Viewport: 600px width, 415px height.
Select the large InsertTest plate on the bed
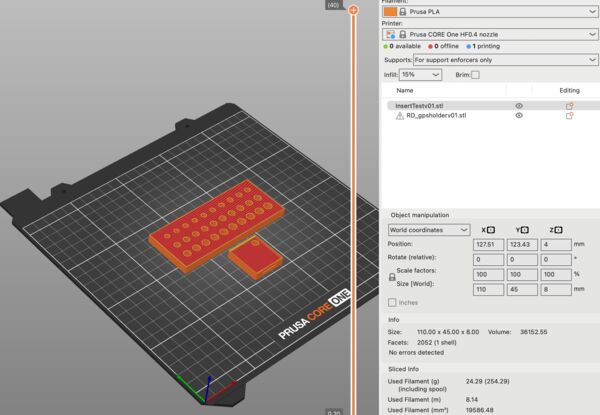point(217,224)
